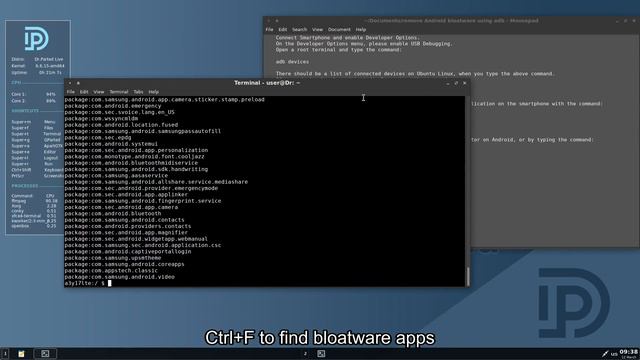
Task: Click line package:com.android.bluetooth
Action: pyautogui.click(x=113, y=213)
